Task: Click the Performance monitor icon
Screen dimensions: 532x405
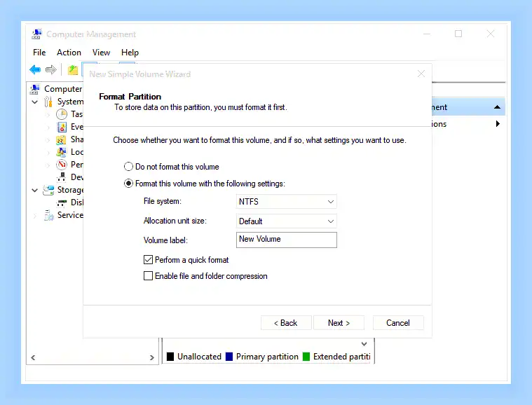Action: point(62,165)
